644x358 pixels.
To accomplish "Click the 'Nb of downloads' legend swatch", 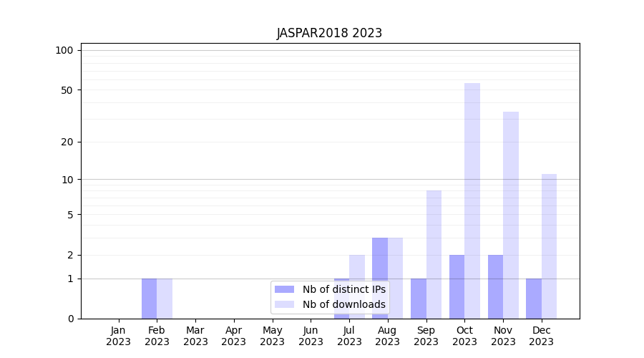I will 284,304.
